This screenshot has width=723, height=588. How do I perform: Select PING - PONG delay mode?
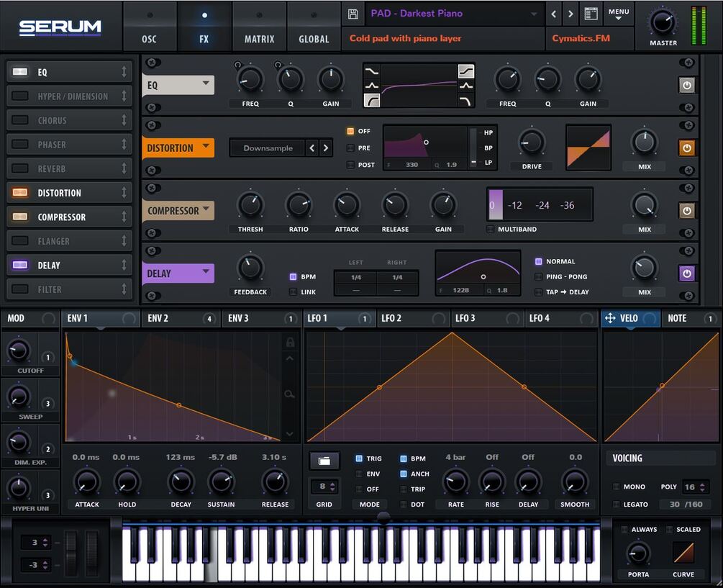pos(538,276)
